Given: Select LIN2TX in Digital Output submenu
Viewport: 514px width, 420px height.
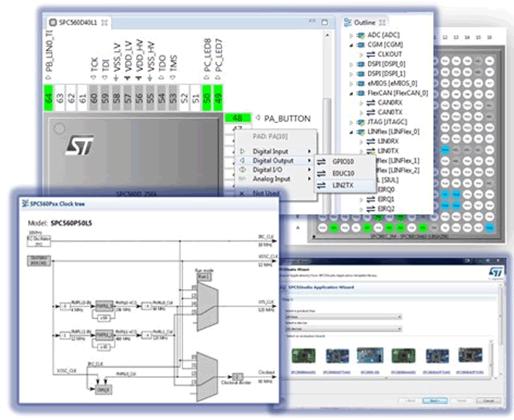Looking at the screenshot, I should tap(345, 185).
